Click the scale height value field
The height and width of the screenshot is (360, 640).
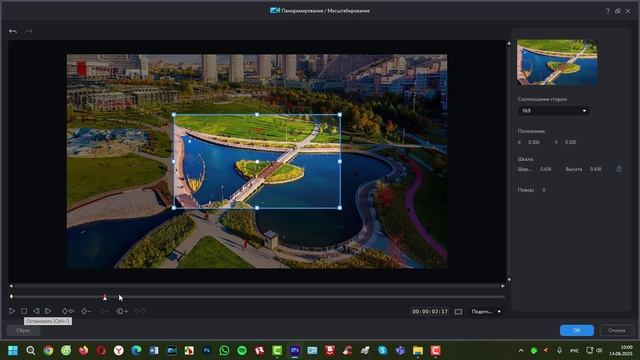point(596,169)
